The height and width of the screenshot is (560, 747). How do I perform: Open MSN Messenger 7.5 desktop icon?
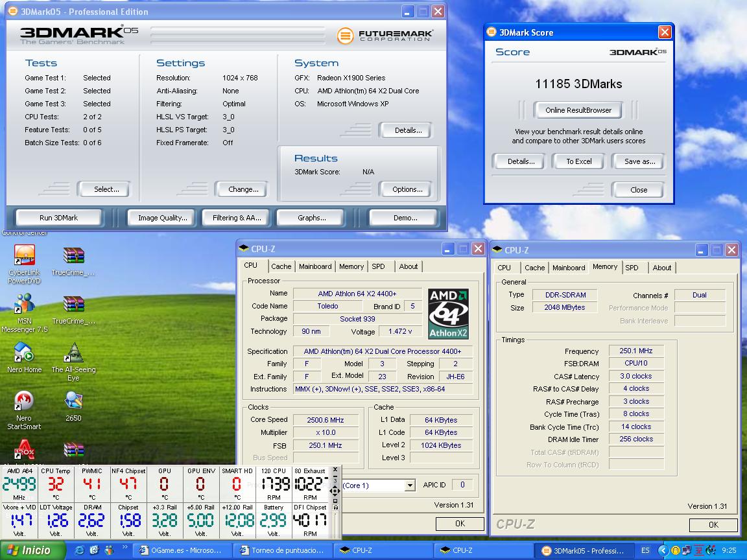(24, 304)
